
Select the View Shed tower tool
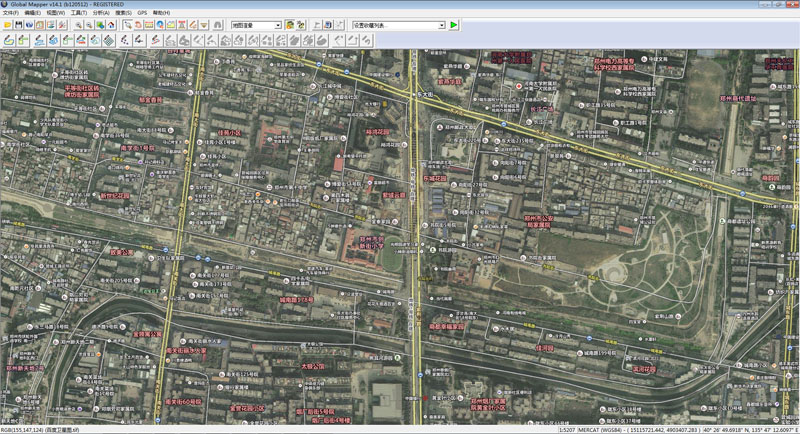(x=182, y=25)
